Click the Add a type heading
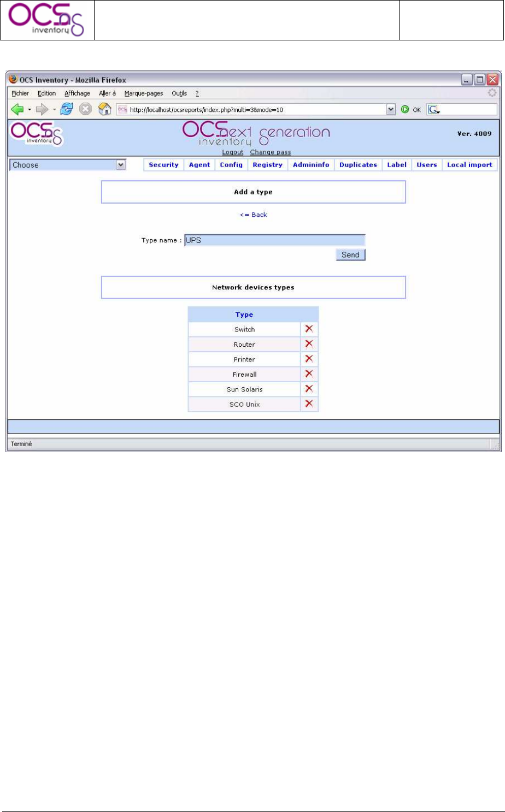The height and width of the screenshot is (812, 505). [x=253, y=192]
